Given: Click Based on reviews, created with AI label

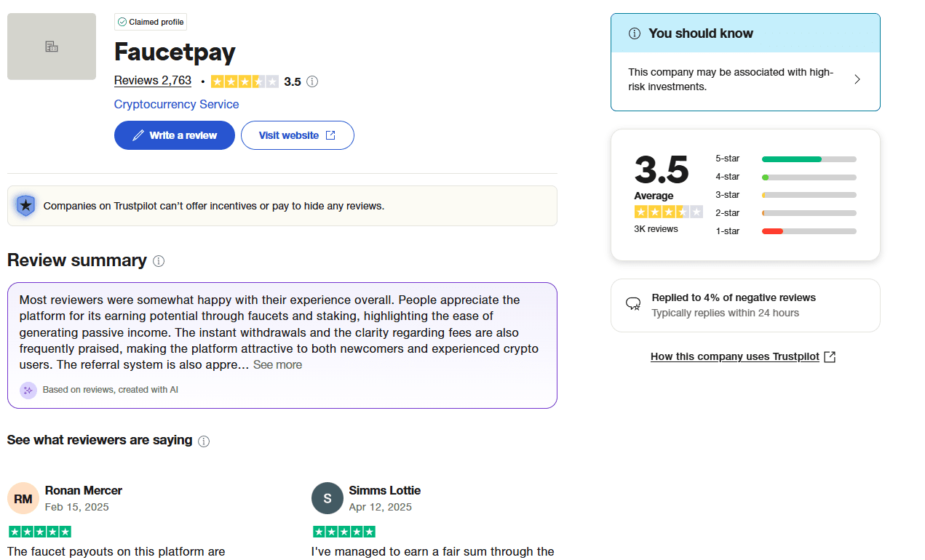Looking at the screenshot, I should point(111,390).
